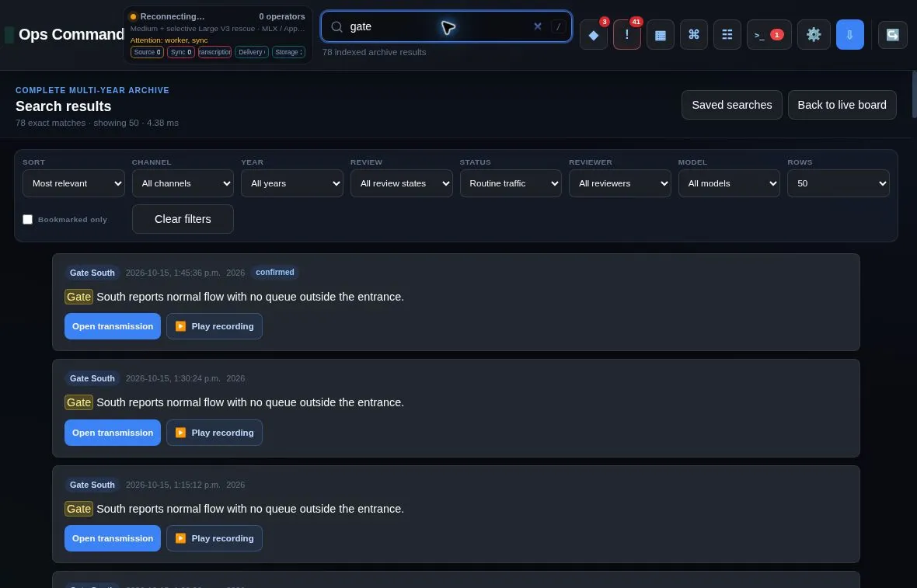
Task: Open the Reviewer dropdown showing All reviewers
Action: tap(620, 183)
